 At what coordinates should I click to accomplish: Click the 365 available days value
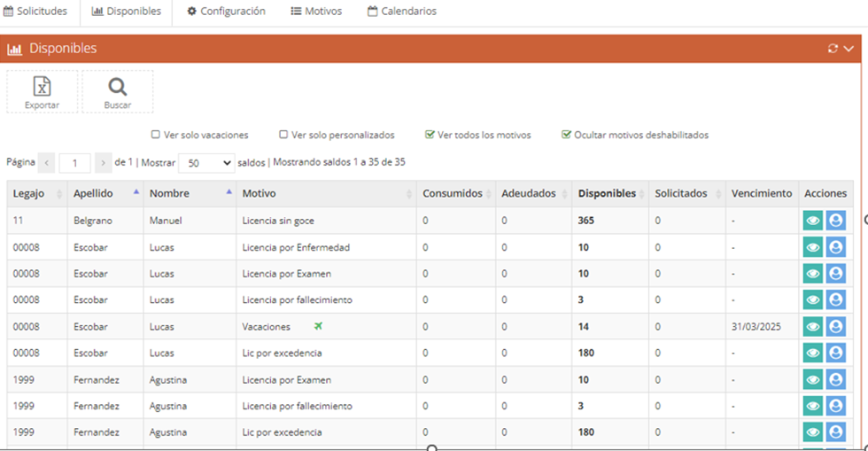586,221
